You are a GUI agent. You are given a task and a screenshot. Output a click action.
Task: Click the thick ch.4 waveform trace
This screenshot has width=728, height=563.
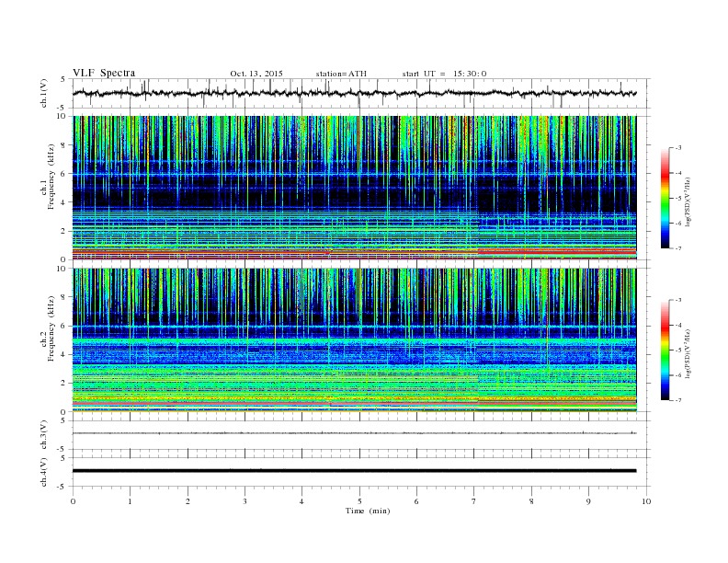[354, 471]
